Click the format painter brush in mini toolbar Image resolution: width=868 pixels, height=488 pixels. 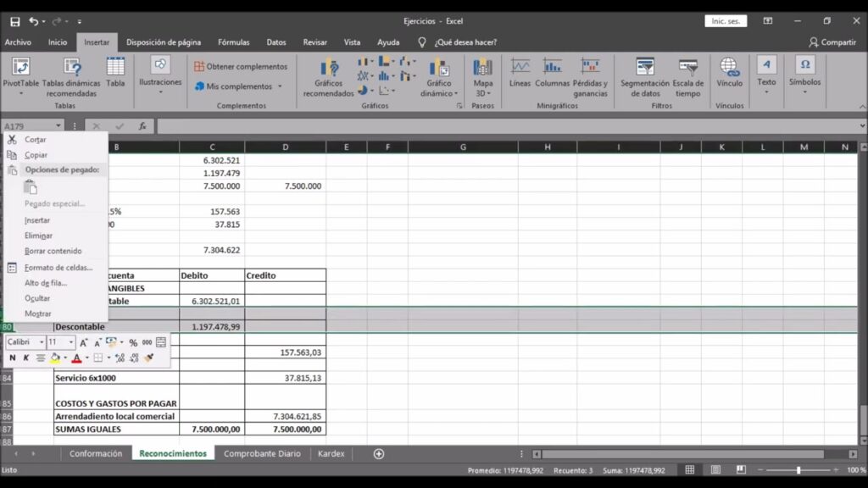[149, 358]
